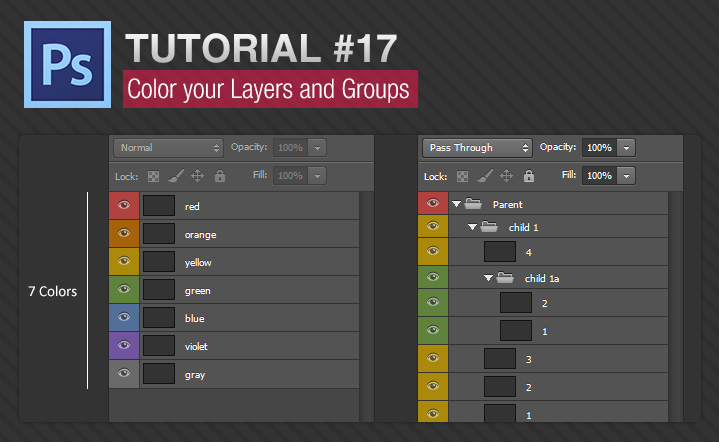This screenshot has height=442, width=719.
Task: Open the Normal blend mode dropdown
Action: pyautogui.click(x=168, y=147)
